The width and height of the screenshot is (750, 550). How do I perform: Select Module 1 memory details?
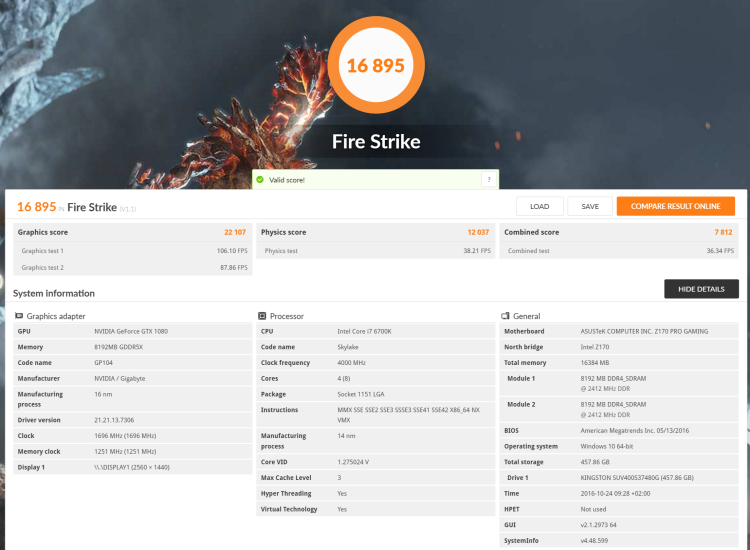(613, 384)
